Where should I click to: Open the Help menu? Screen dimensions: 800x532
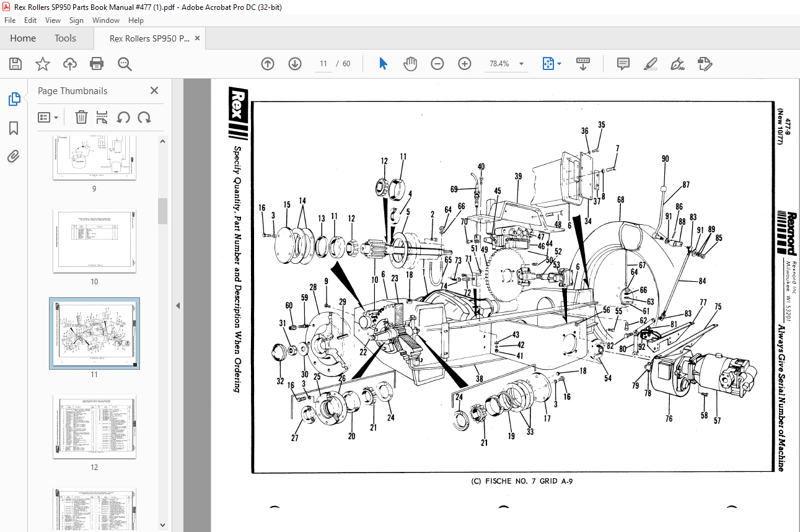coord(136,20)
